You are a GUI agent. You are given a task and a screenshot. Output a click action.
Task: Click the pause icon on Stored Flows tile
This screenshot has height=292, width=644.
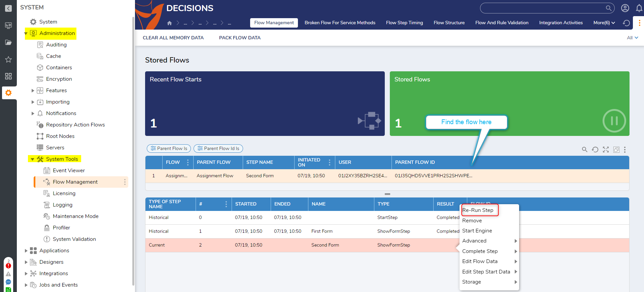click(614, 121)
